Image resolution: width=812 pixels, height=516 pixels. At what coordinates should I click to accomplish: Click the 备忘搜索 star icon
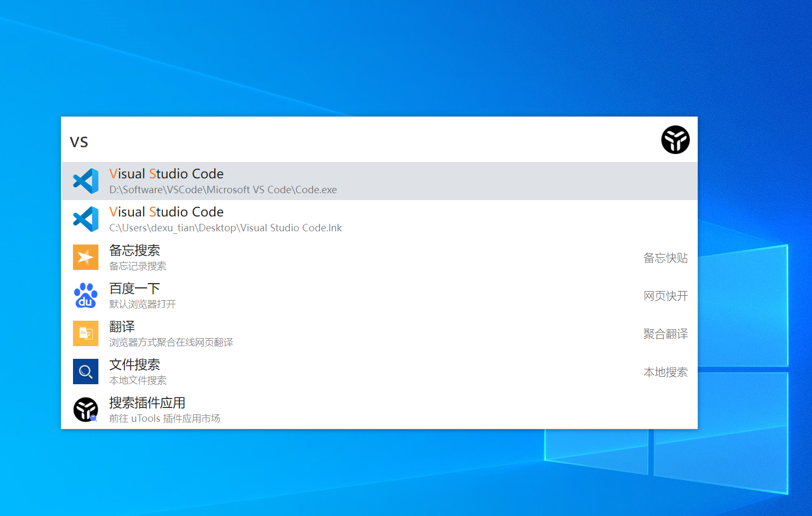[x=86, y=257]
